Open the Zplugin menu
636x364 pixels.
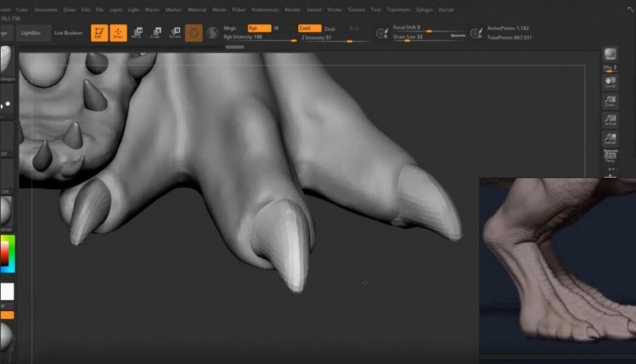point(424,9)
